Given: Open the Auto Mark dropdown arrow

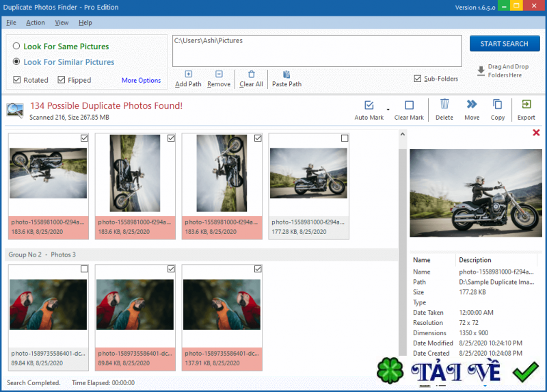Looking at the screenshot, I should click(388, 109).
